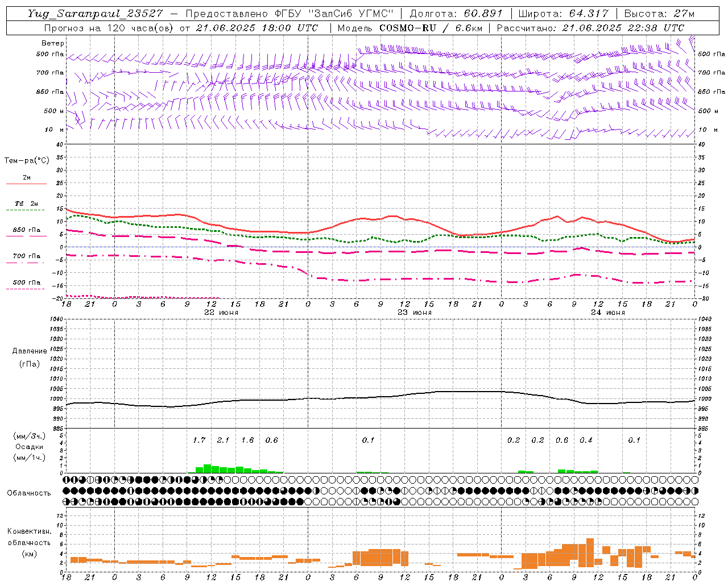Select the 0.4 precipitation amount
Viewport: 728px width, 582px height.
click(586, 440)
